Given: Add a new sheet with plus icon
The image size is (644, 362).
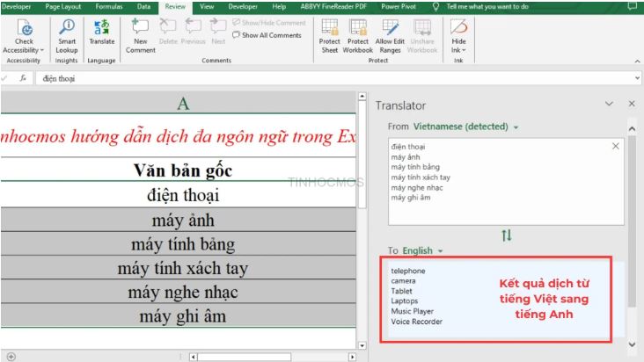Looking at the screenshot, I should 11,357.
